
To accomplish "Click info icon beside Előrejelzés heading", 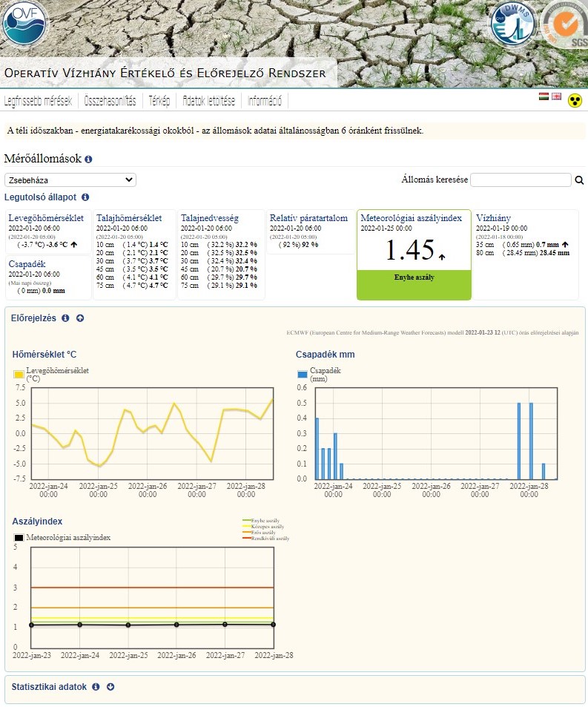I will [65, 318].
